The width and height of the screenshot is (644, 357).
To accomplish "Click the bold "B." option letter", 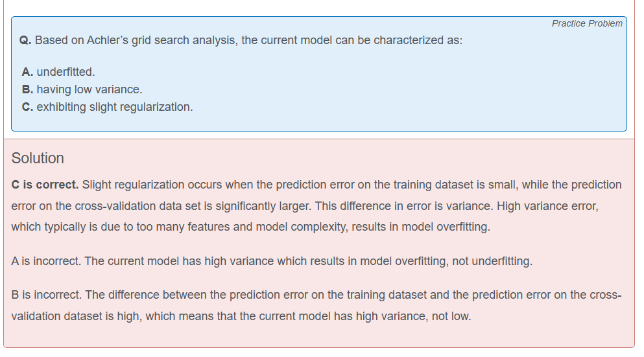I will [27, 89].
